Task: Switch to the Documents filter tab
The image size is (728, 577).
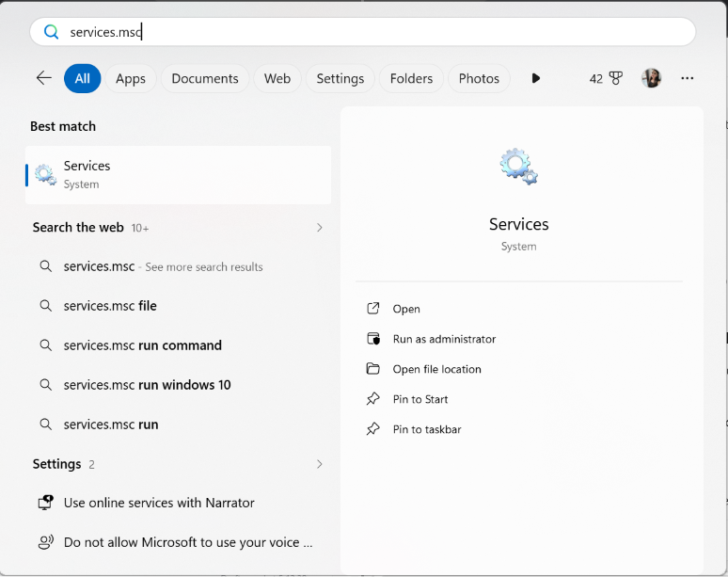Action: point(205,78)
